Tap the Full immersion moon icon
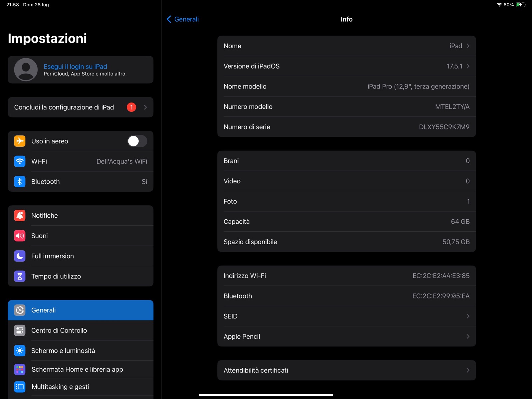Viewport: 532px width, 399px height. pos(20,256)
